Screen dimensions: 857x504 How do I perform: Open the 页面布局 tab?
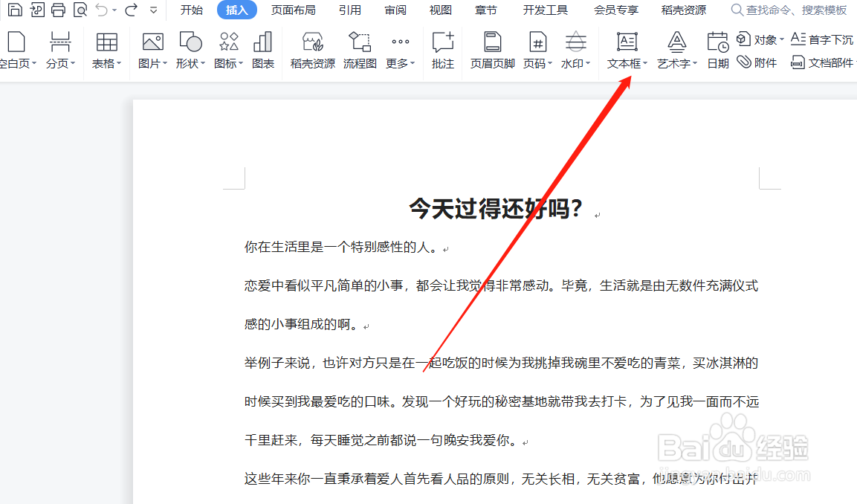[x=294, y=10]
